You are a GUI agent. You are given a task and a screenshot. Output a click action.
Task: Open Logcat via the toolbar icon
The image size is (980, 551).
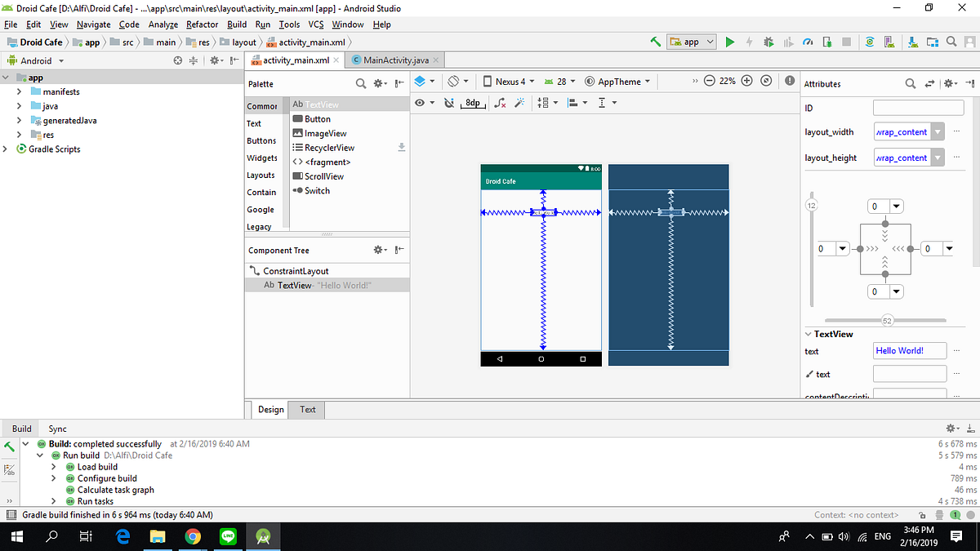889,42
